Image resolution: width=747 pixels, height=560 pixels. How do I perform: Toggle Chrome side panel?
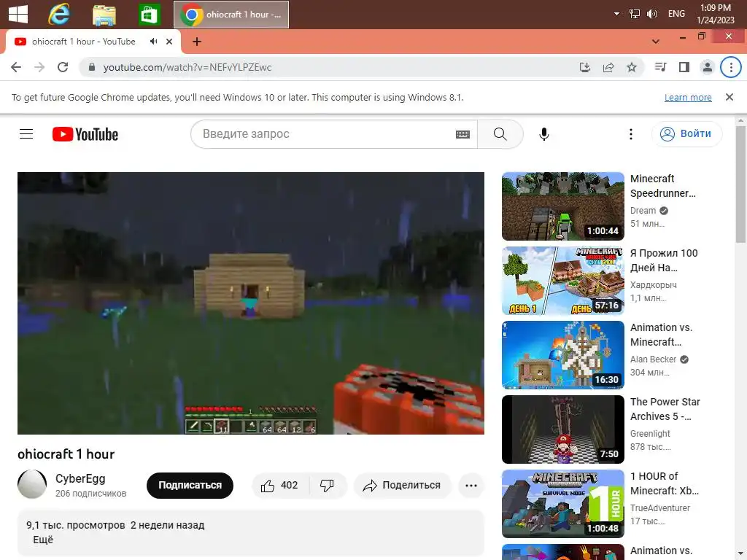(684, 67)
